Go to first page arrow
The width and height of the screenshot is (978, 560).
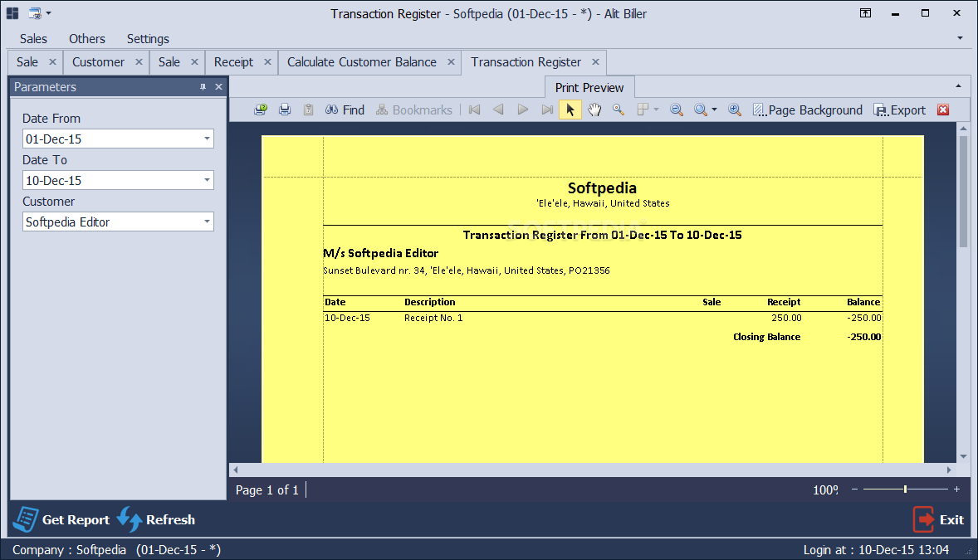click(475, 110)
